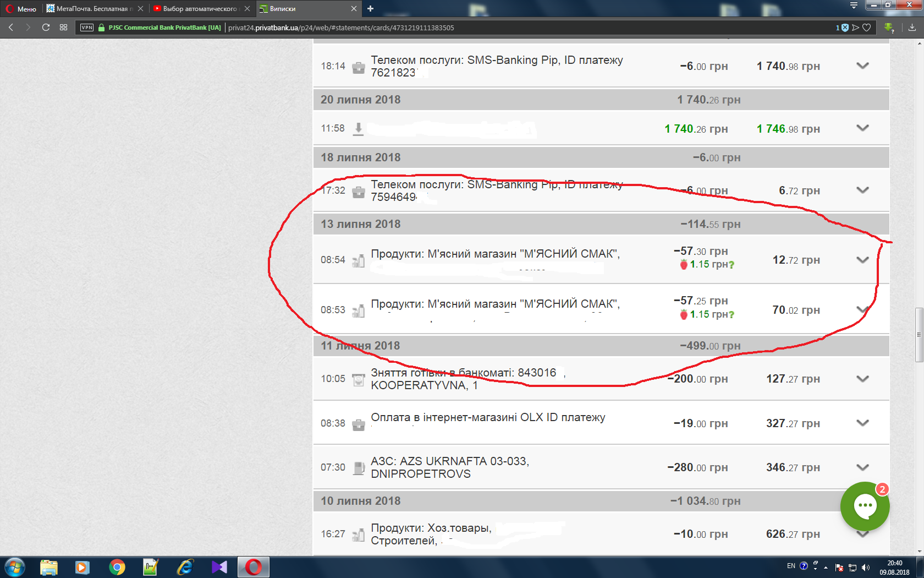This screenshot has height=578, width=924.
Task: Expand the 11:58 incoming 1 740.26 transaction
Action: [862, 128]
